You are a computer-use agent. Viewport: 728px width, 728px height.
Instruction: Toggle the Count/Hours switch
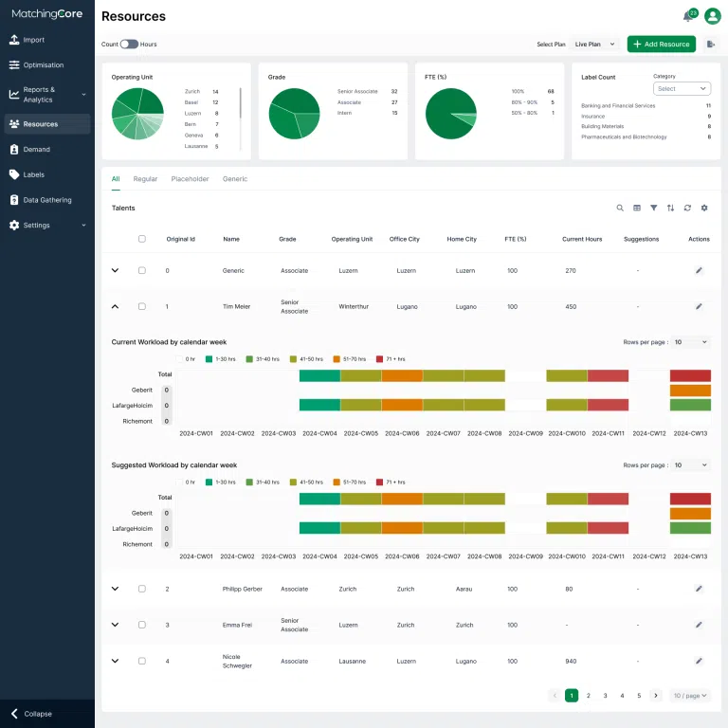coord(129,45)
